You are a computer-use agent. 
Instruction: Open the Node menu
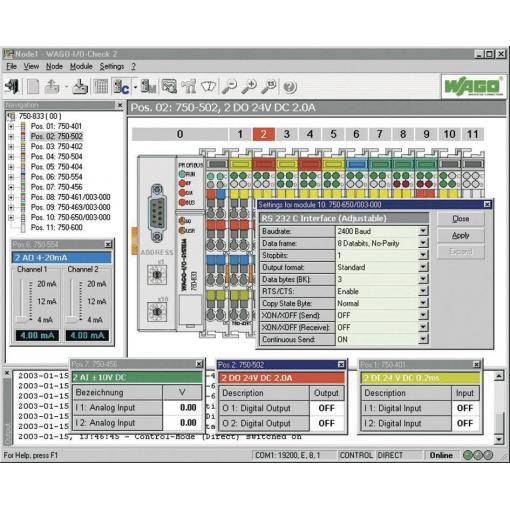[x=54, y=66]
